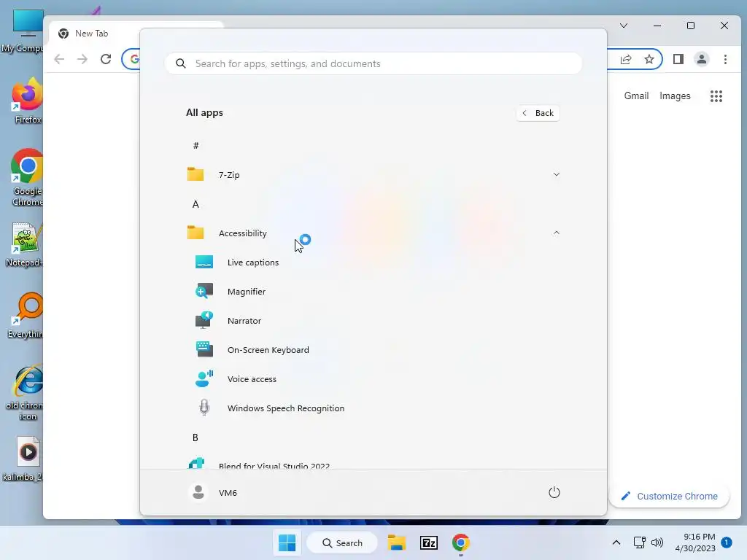The image size is (747, 560).
Task: Open Google apps grid in Chrome
Action: pos(716,96)
